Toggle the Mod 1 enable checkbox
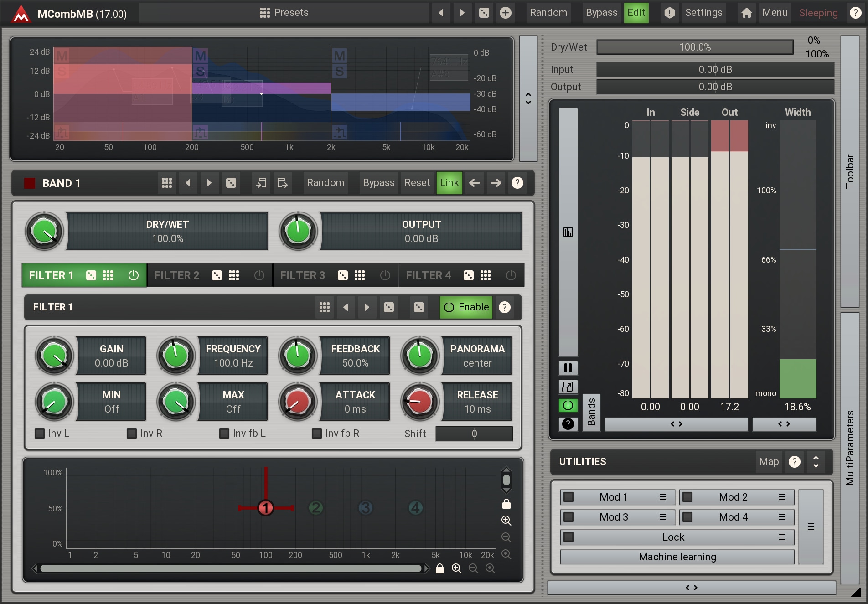This screenshot has height=604, width=868. [568, 497]
